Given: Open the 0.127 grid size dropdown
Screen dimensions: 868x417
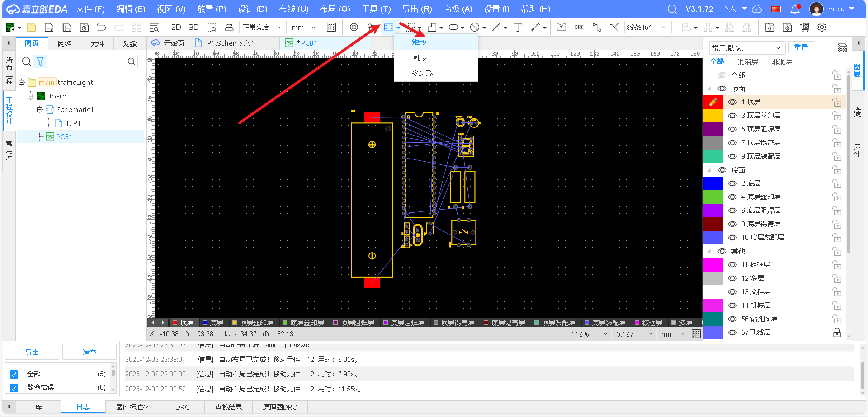Looking at the screenshot, I should [634, 334].
